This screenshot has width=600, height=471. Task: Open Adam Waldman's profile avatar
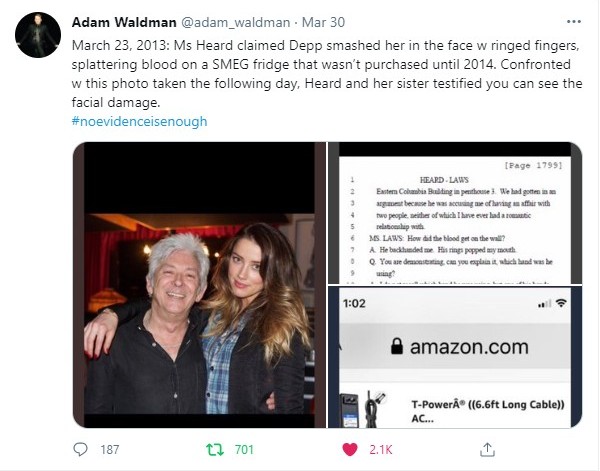tap(38, 35)
